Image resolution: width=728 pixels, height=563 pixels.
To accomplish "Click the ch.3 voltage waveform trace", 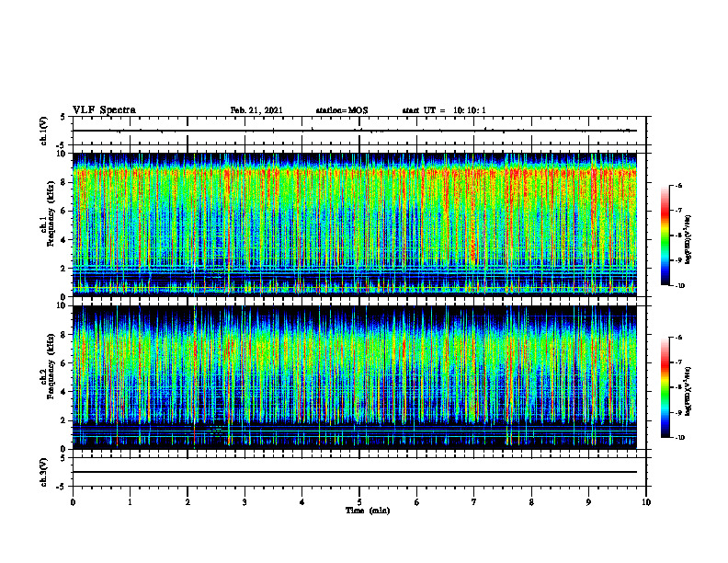I will tap(354, 472).
